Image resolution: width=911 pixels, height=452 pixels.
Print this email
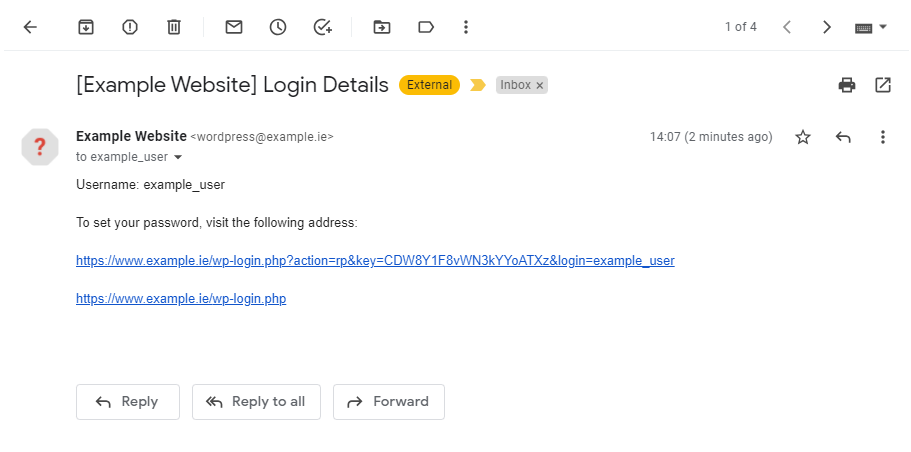[847, 85]
